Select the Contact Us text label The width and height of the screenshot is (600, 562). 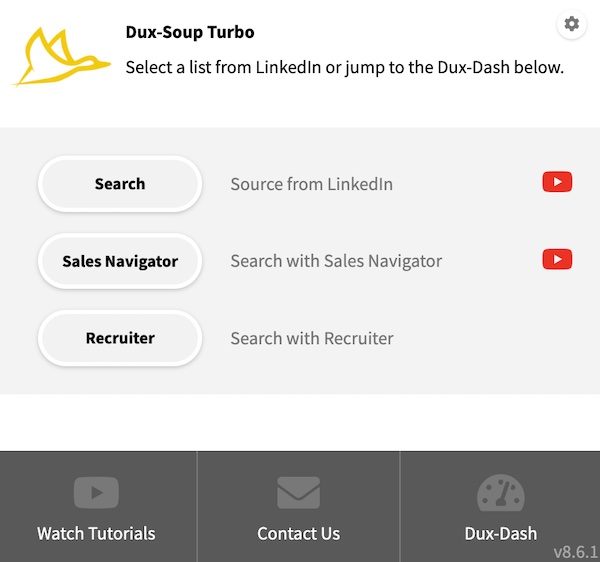[298, 533]
